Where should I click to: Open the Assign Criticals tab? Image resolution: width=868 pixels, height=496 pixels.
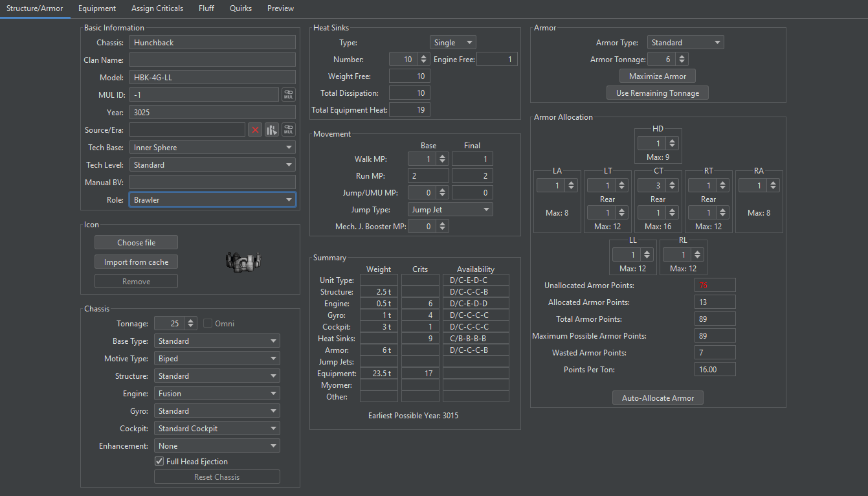157,8
